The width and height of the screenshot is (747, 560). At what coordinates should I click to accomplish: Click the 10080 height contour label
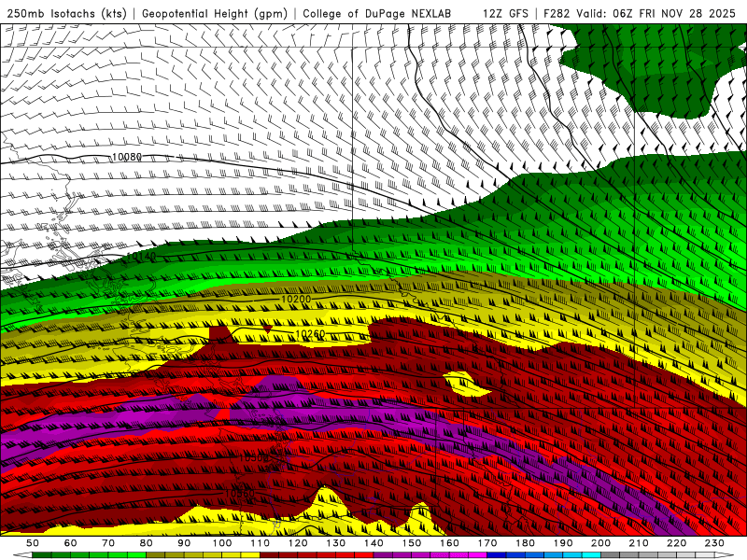(x=127, y=157)
